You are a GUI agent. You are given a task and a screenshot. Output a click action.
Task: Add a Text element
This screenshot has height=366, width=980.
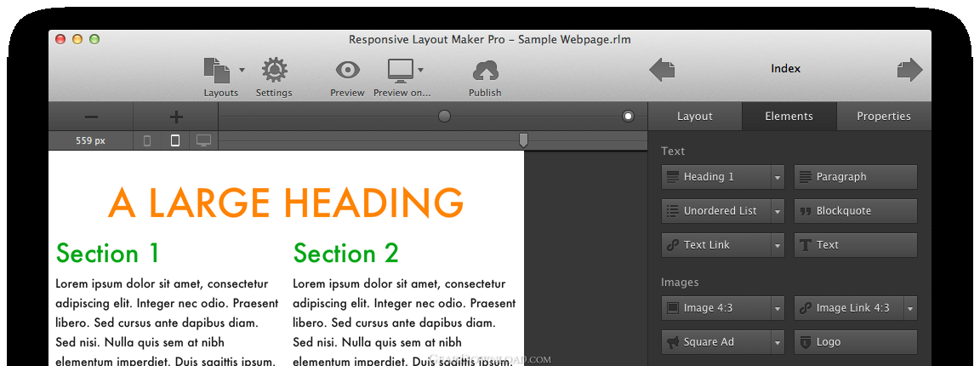coord(856,245)
